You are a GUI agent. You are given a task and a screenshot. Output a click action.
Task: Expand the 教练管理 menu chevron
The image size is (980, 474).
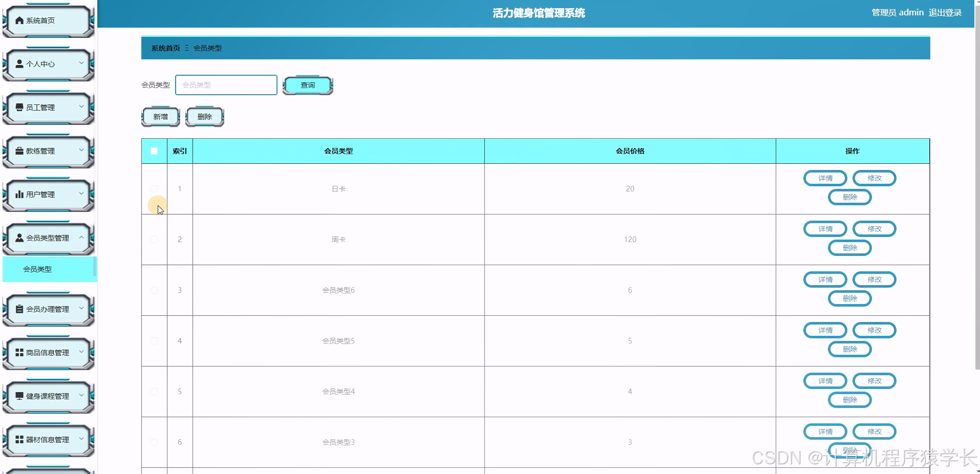81,150
